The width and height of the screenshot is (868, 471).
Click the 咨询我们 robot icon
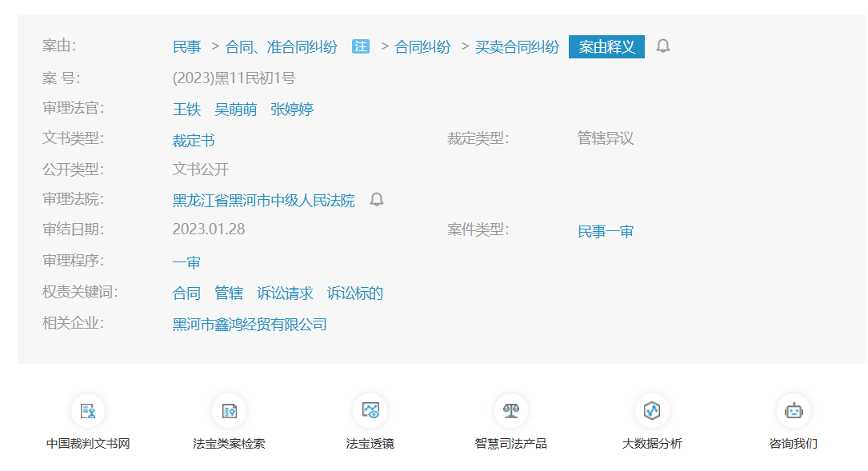coord(793,411)
